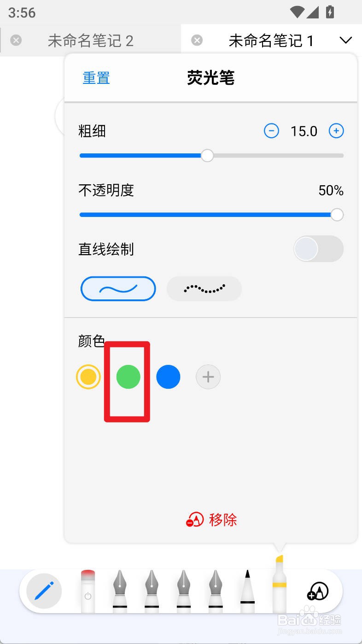Select the eraser tool in toolbar

tap(88, 591)
